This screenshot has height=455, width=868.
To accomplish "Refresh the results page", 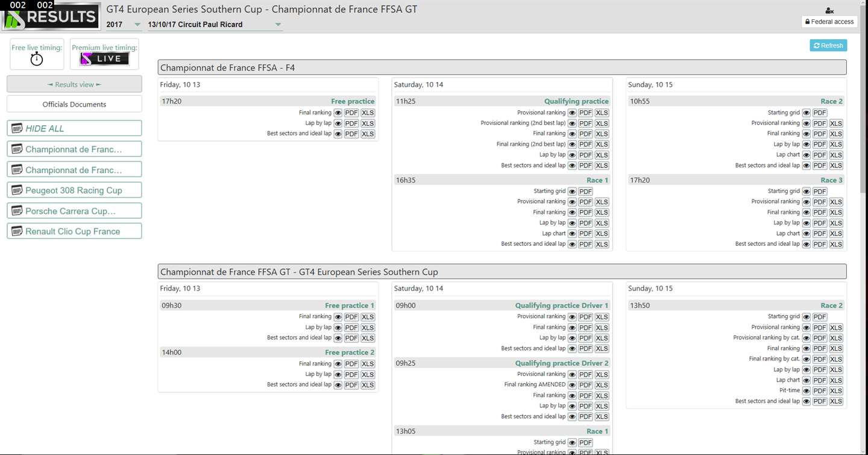I will [828, 46].
